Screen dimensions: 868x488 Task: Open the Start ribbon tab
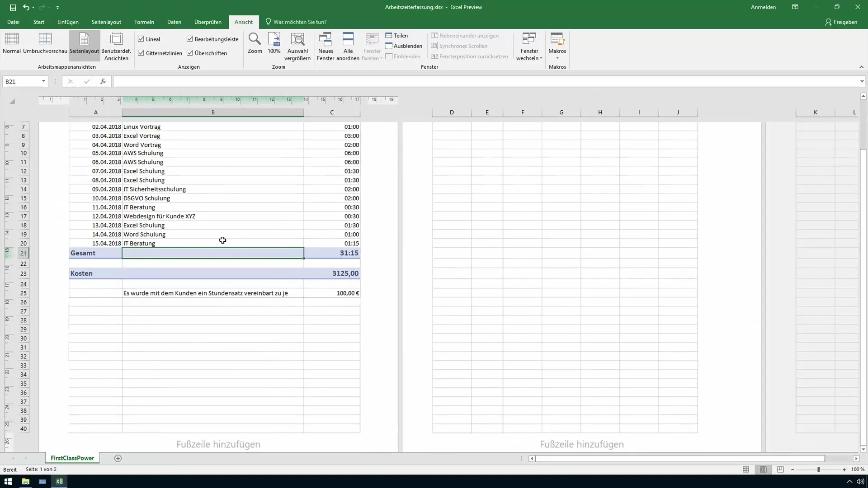tap(39, 22)
